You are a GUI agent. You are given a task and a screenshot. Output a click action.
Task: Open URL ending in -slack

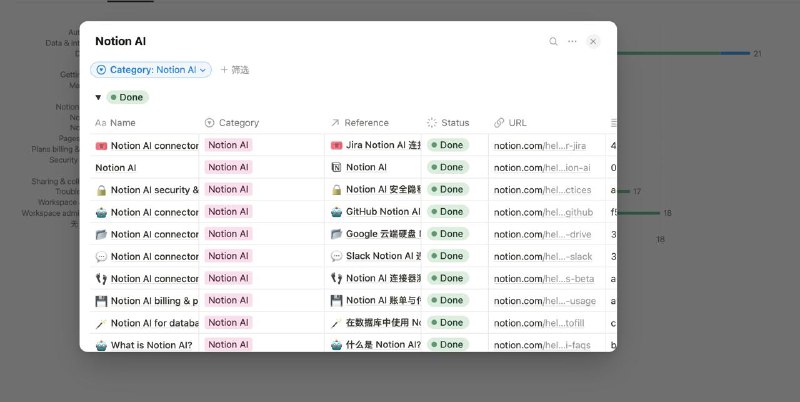click(x=543, y=257)
